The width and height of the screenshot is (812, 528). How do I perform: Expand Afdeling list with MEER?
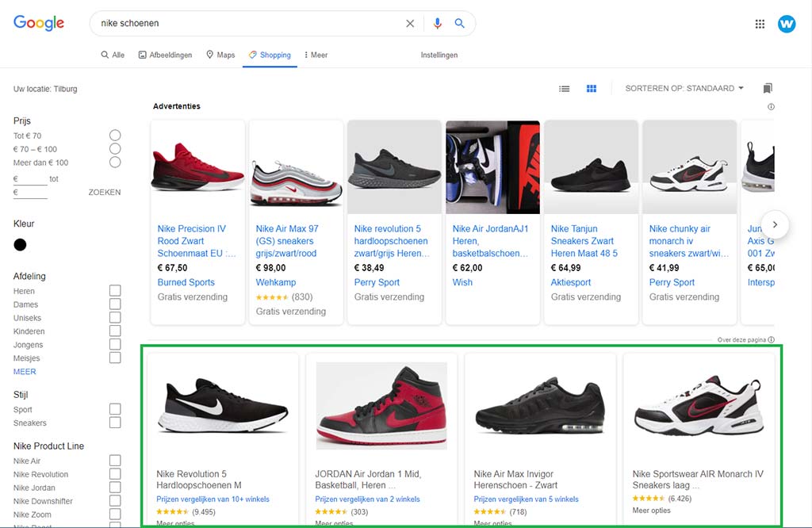coord(25,372)
